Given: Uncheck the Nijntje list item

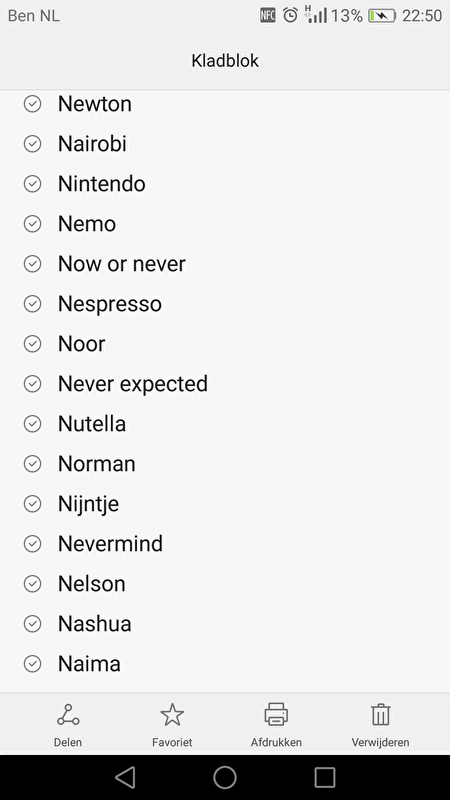Looking at the screenshot, I should pyautogui.click(x=33, y=504).
